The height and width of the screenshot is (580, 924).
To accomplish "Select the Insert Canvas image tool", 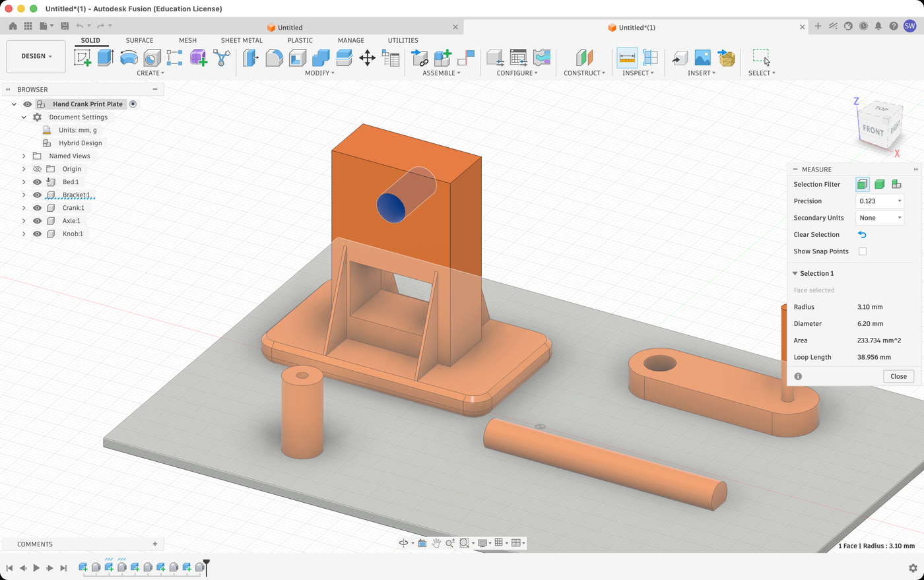I will coord(703,58).
